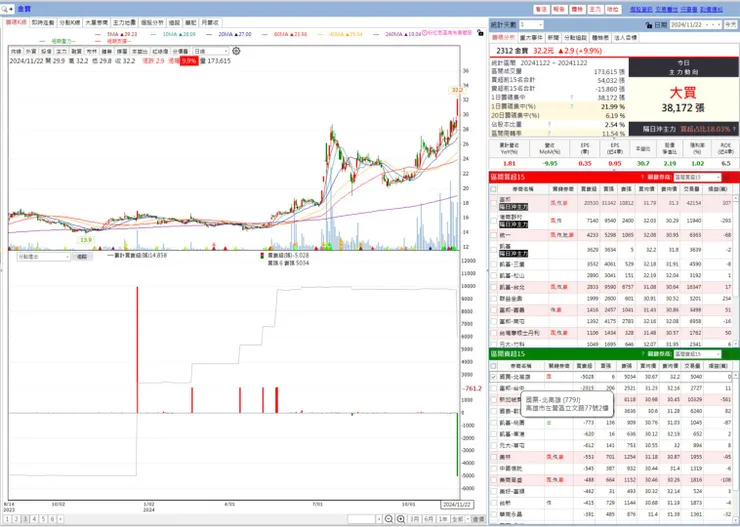The image size is (740, 527).
Task: Click the pink info icon above the chart
Action: click(x=424, y=33)
